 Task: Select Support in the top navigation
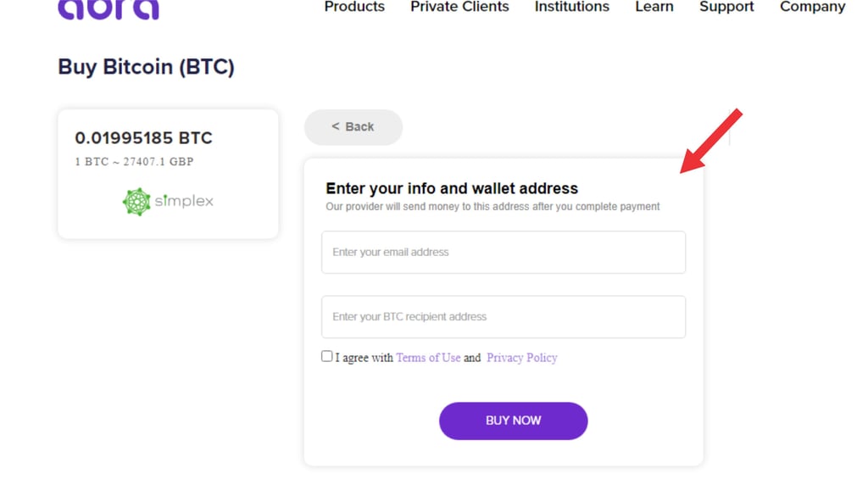point(726,7)
